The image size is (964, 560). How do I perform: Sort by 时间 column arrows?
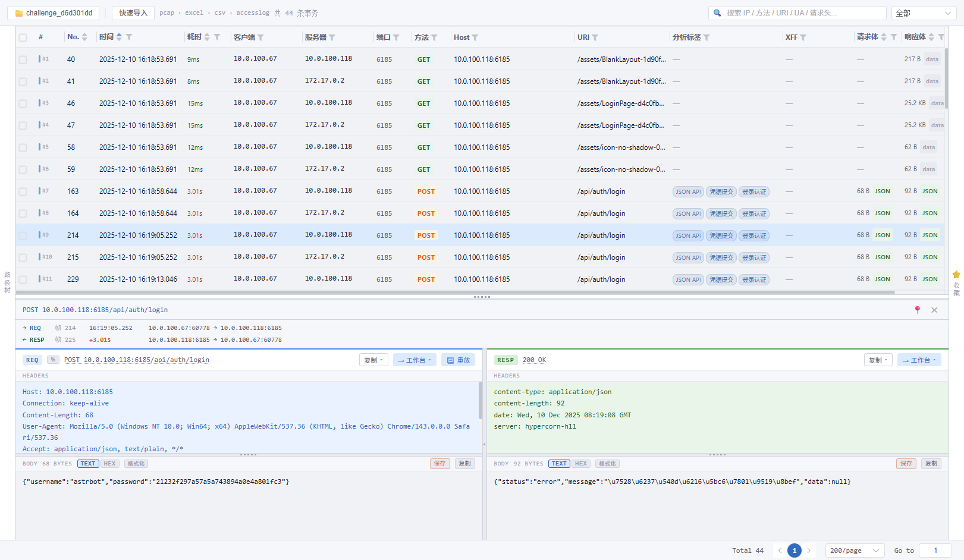[x=119, y=37]
